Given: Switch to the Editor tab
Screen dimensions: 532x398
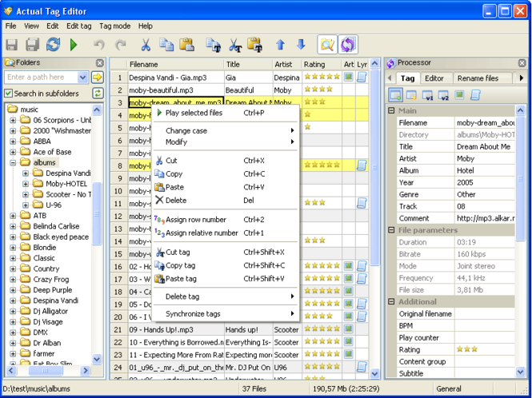Looking at the screenshot, I should 434,78.
